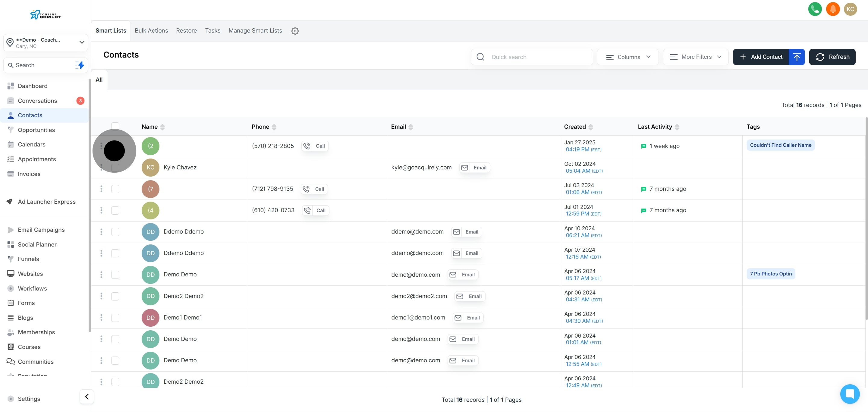Switch to the Bulk Actions tab
Image resolution: width=868 pixels, height=412 pixels.
click(x=151, y=31)
